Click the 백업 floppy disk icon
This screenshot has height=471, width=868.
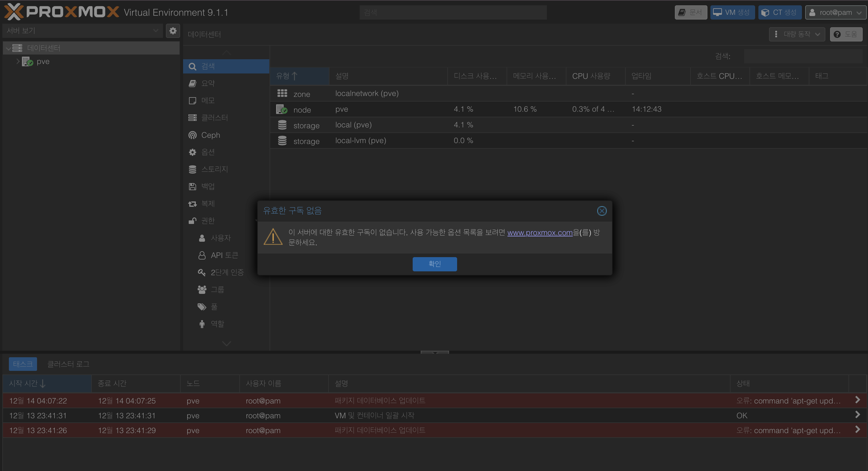click(192, 186)
